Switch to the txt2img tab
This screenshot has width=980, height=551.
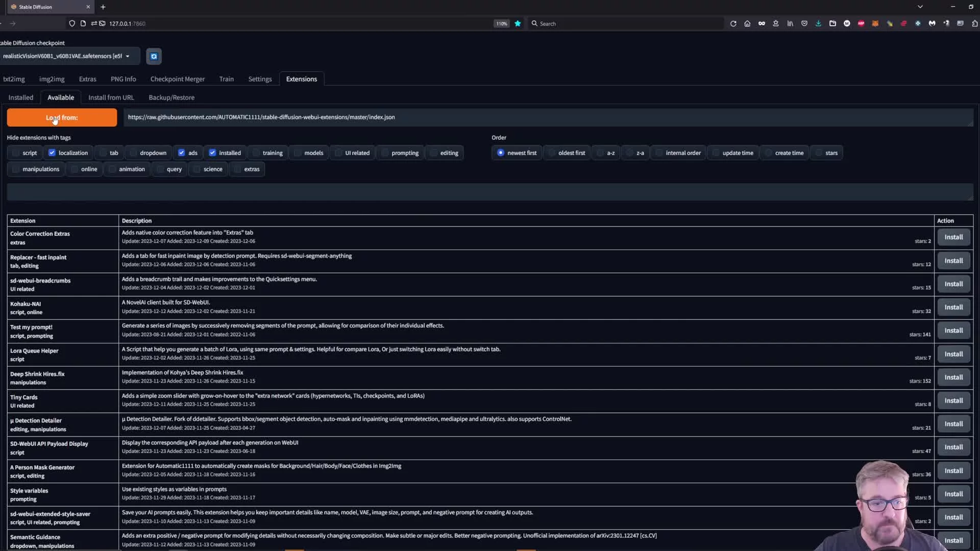tap(14, 79)
